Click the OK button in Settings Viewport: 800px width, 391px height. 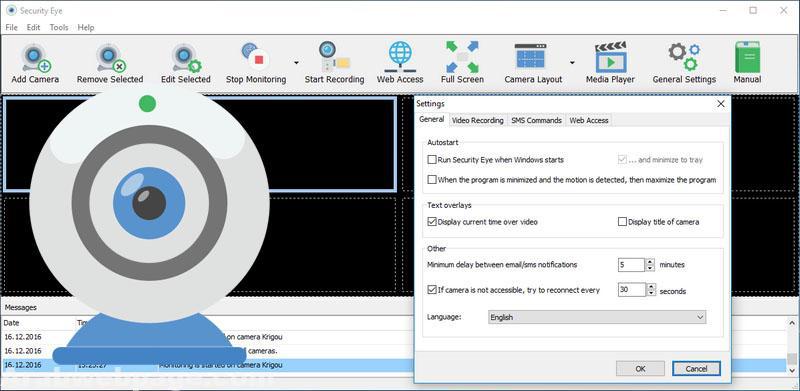(640, 369)
